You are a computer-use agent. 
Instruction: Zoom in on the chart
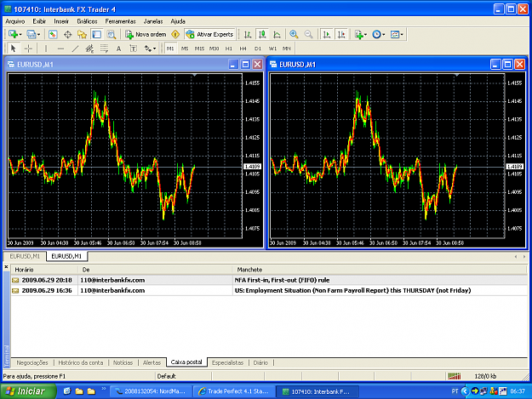294,34
